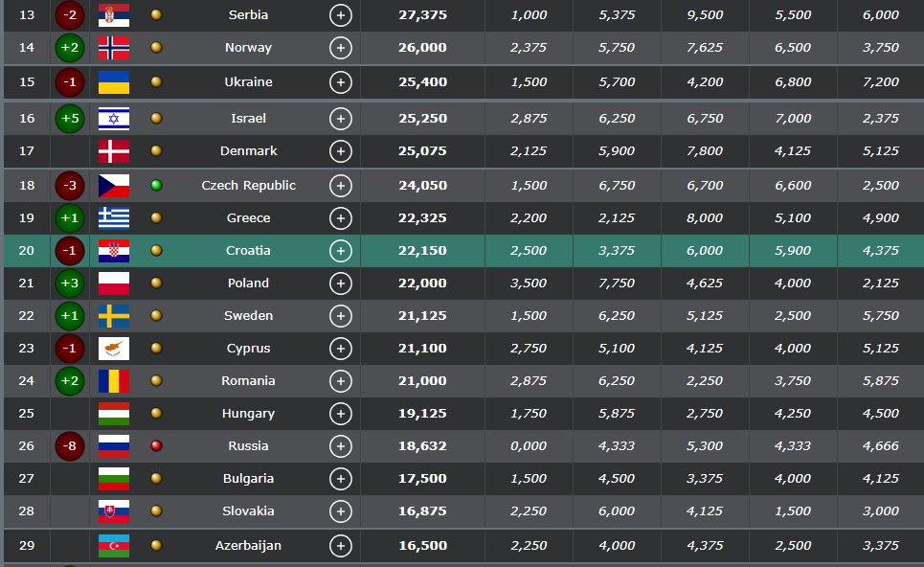This screenshot has height=567, width=924.
Task: Click the -8 rank change badge for Russia
Action: (70, 446)
